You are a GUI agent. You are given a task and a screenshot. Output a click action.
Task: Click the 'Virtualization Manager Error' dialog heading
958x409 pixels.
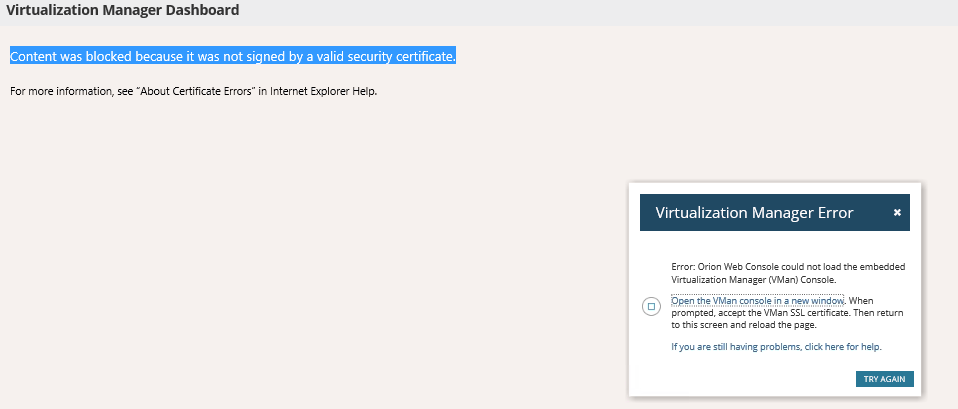click(755, 213)
